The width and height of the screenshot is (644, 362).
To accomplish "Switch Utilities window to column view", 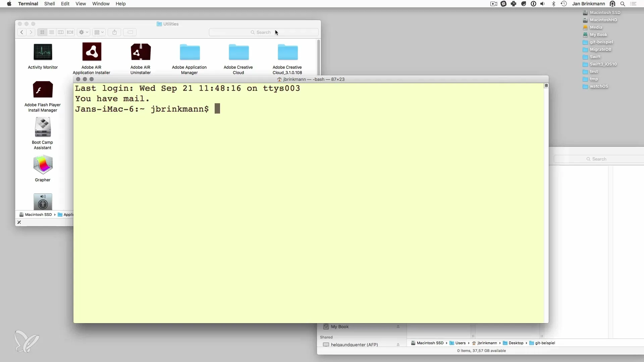I will (61, 32).
